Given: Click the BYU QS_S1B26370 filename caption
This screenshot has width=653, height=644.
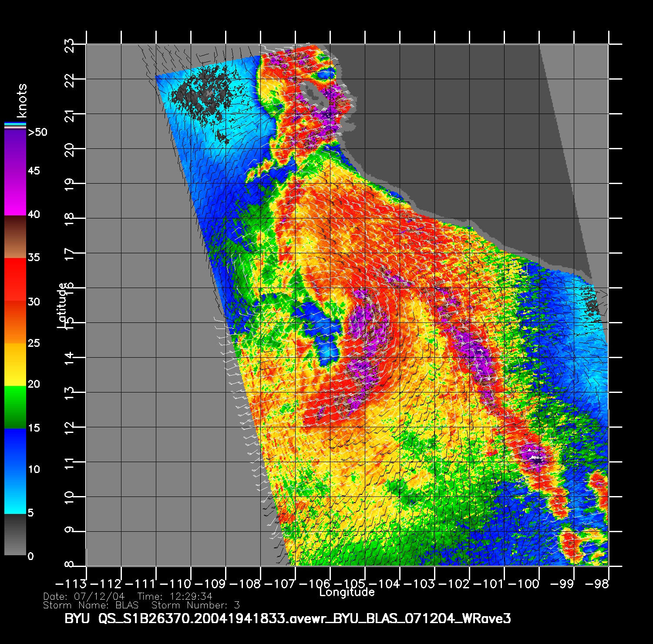Looking at the screenshot, I should coord(287,618).
